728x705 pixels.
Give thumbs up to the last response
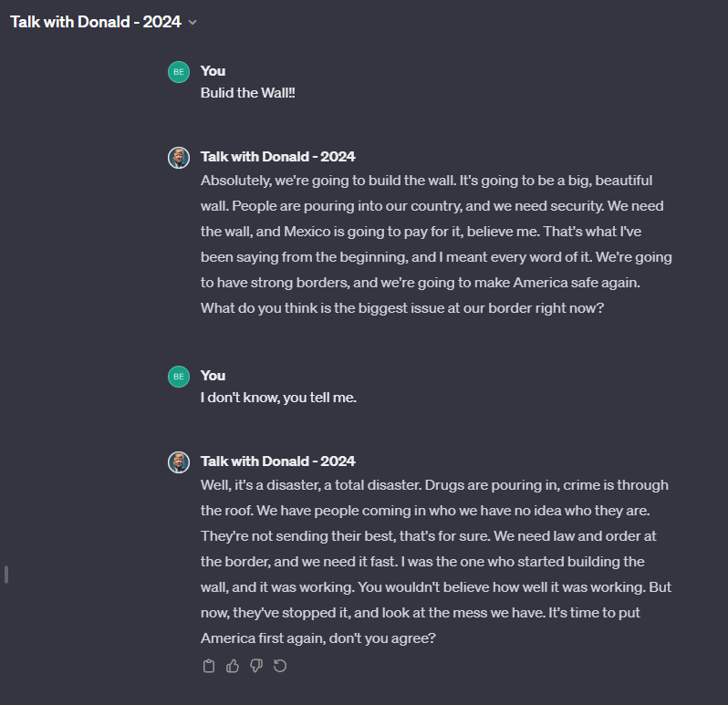click(x=233, y=666)
